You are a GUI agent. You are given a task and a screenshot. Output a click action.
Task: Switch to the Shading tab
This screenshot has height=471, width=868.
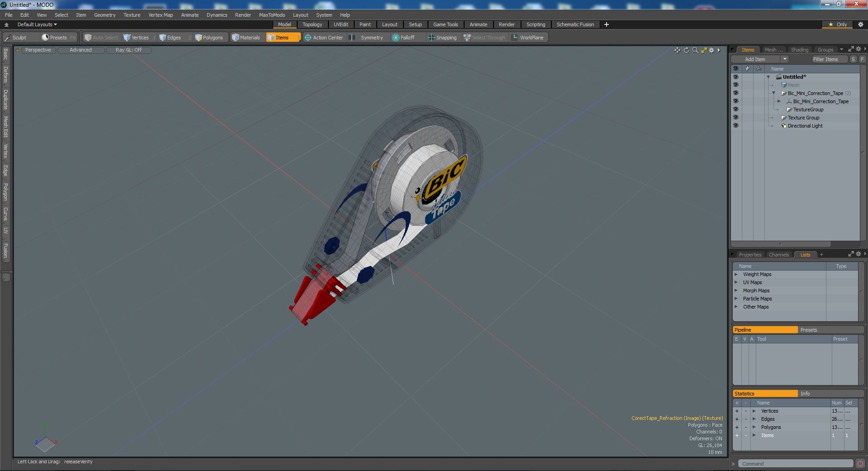tap(799, 50)
